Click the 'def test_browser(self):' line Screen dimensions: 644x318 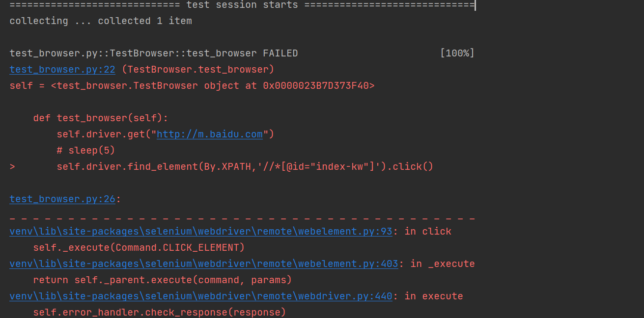point(101,118)
